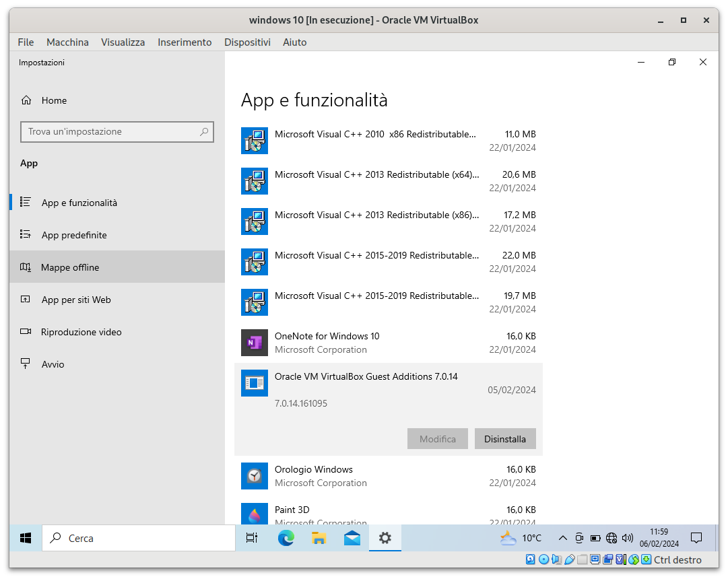Select the OneNote for Windows 10 app entry
The height and width of the screenshot is (579, 728).
(388, 343)
